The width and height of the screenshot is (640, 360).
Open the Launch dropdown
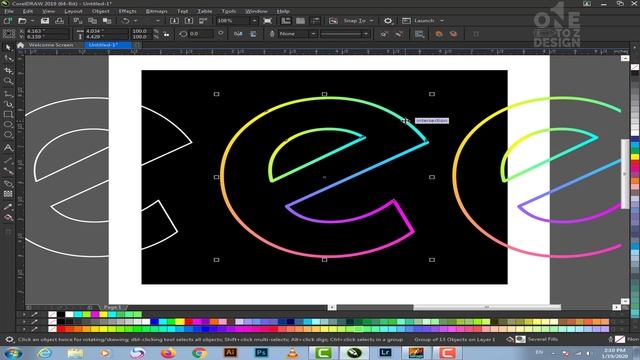442,20
